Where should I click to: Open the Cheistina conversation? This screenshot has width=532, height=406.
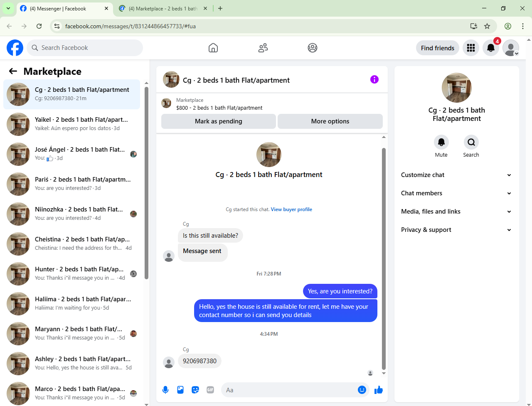[x=71, y=244]
